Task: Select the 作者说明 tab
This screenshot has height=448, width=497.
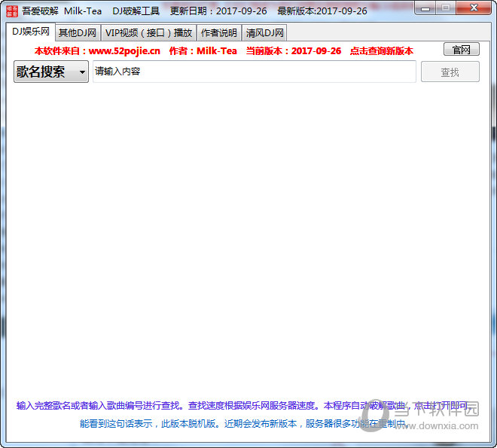Action: pos(219,32)
